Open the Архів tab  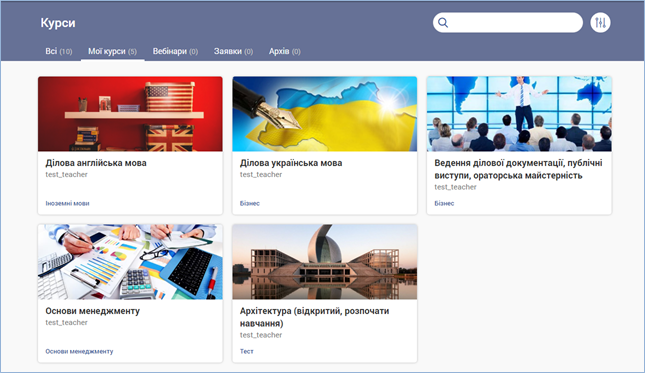click(x=285, y=51)
